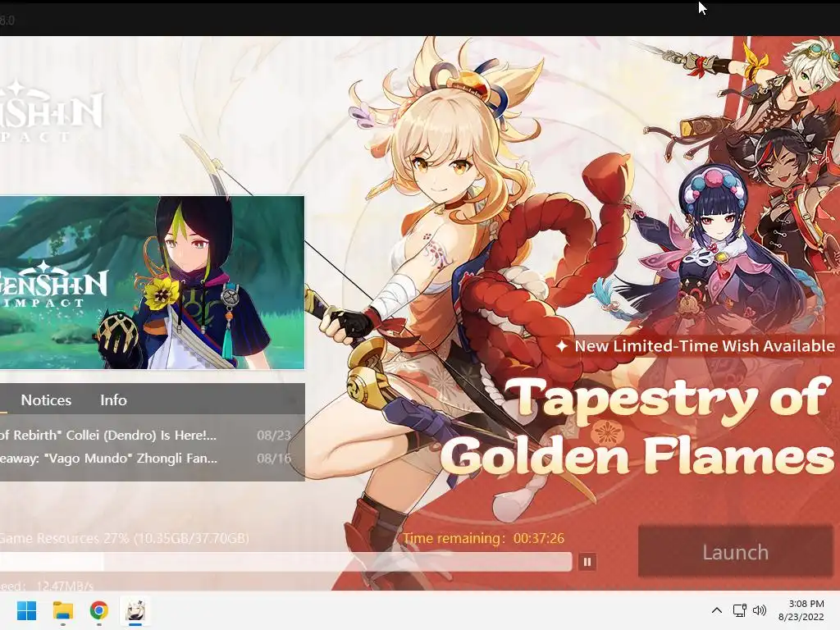Switch to the Info tab

[x=113, y=399]
